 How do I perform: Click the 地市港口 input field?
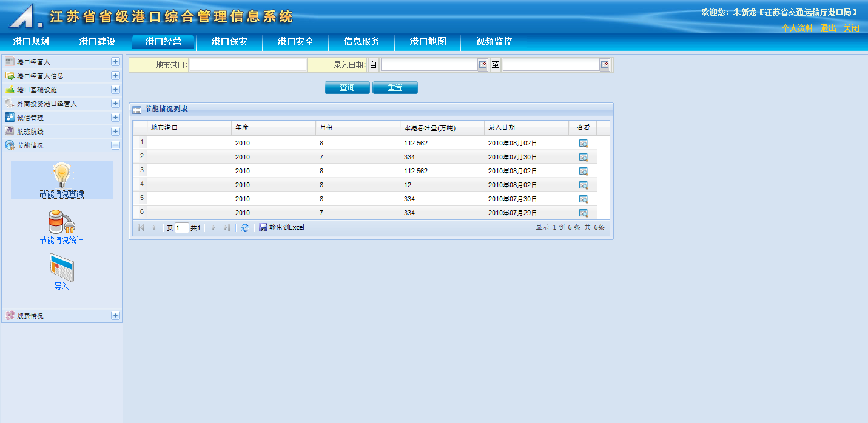tap(248, 65)
